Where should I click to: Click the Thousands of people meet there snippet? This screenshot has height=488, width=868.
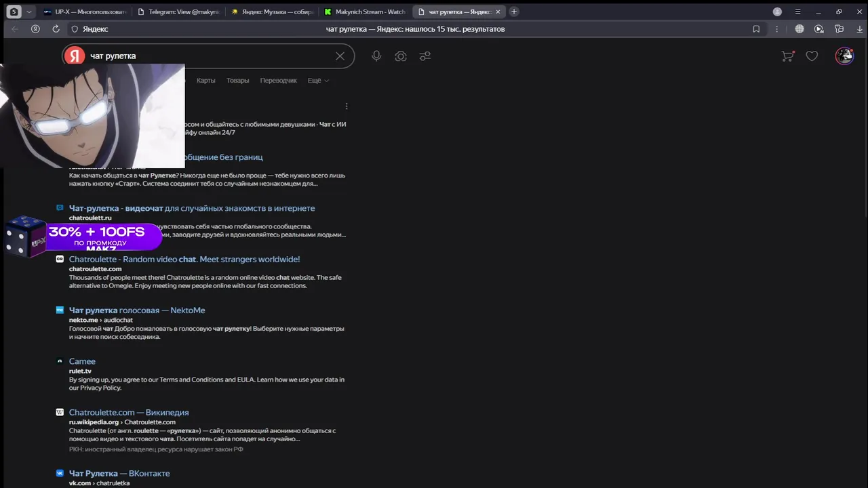(x=205, y=281)
